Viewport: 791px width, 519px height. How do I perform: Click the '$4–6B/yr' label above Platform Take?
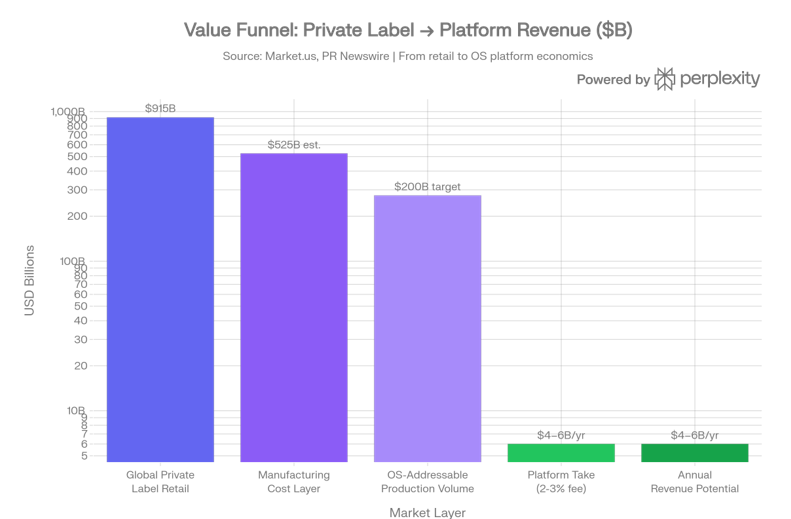[561, 435]
